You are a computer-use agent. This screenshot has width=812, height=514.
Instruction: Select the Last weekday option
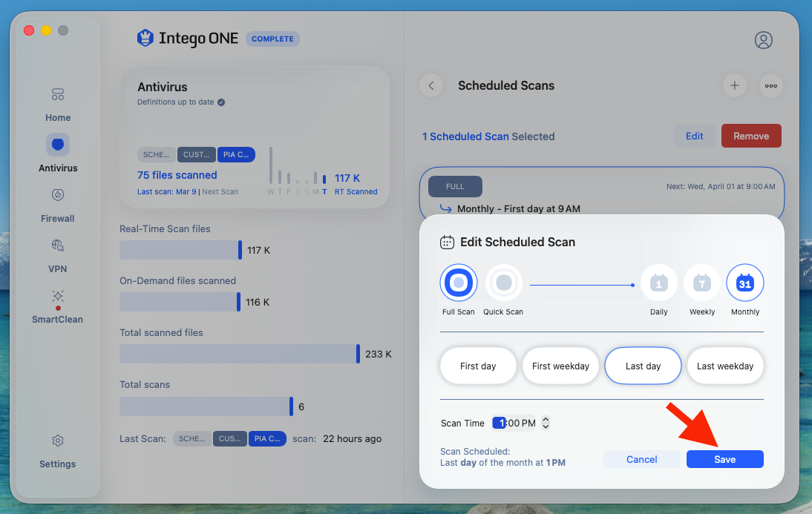coord(725,366)
